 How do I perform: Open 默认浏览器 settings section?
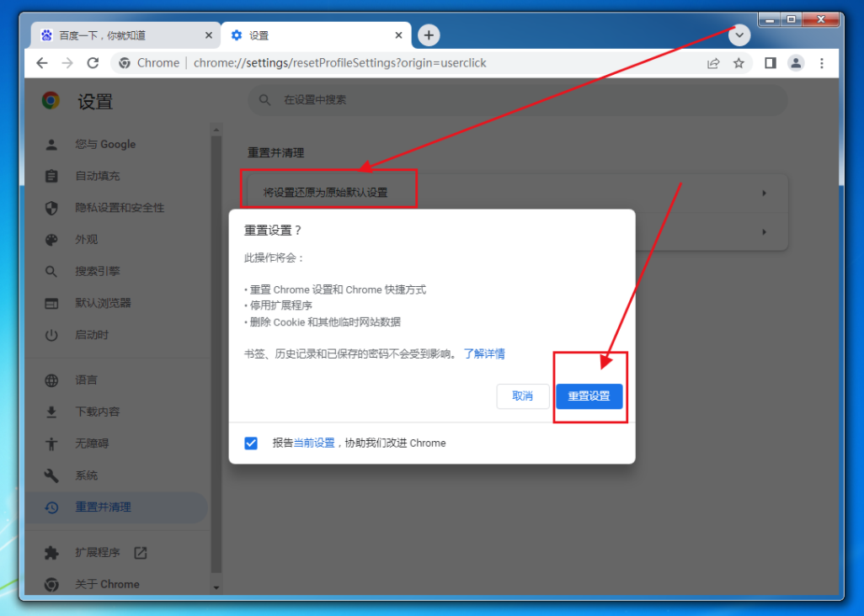(117, 303)
